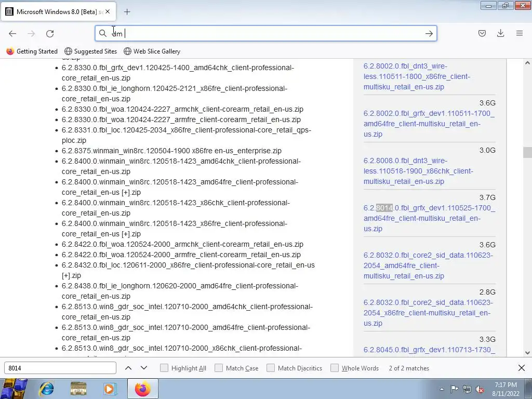Open 6.2.8002.0.fbl_dnt3_wireless x86fre download link
Screen dimensions: 532x399
pyautogui.click(x=417, y=76)
